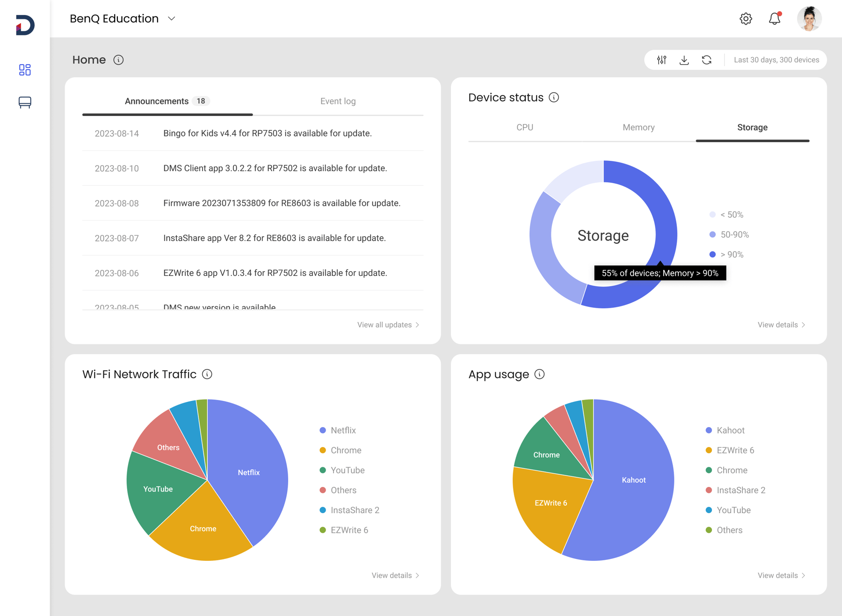842x616 pixels.
Task: Click the dashboard grid icon in sidebar
Action: pos(25,70)
